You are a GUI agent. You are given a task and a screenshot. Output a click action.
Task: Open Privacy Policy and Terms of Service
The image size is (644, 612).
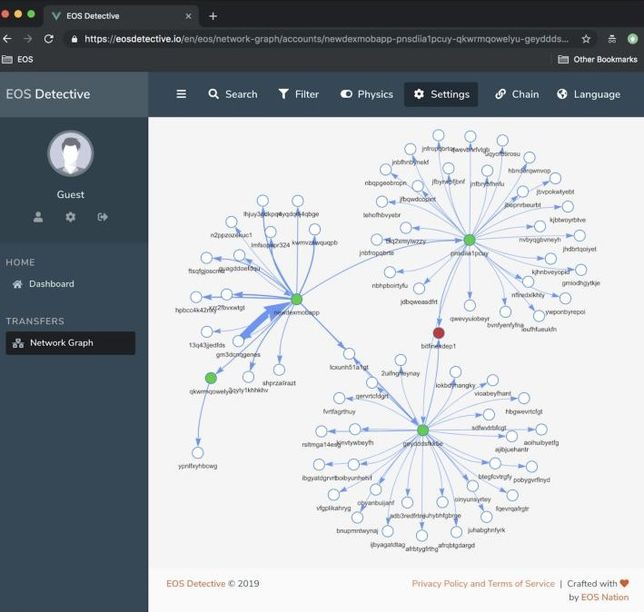pyautogui.click(x=483, y=584)
